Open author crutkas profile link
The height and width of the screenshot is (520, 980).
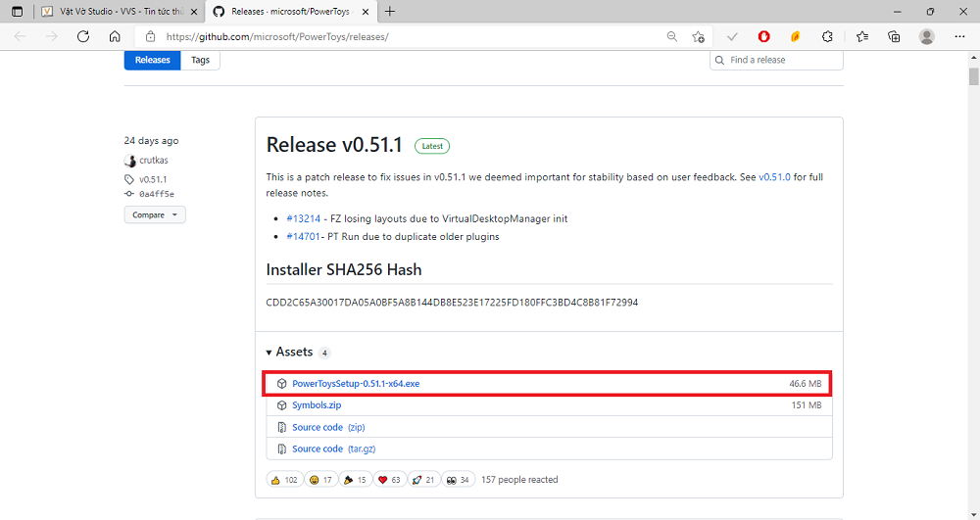coord(154,161)
